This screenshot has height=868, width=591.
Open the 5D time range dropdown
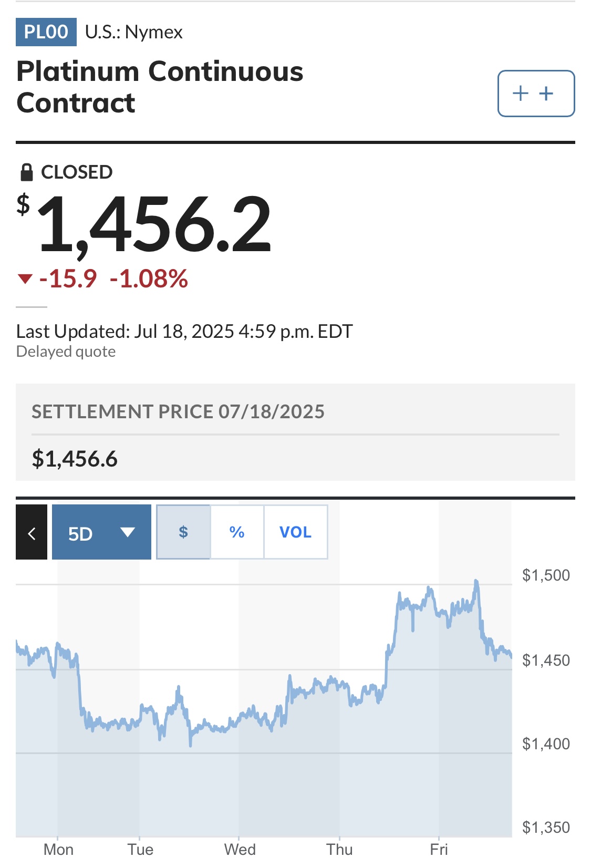(x=101, y=532)
